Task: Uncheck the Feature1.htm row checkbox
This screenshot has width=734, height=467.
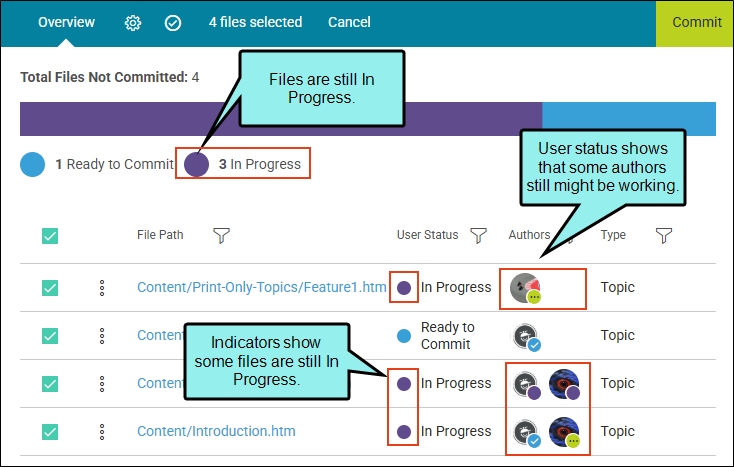Action: click(x=50, y=288)
